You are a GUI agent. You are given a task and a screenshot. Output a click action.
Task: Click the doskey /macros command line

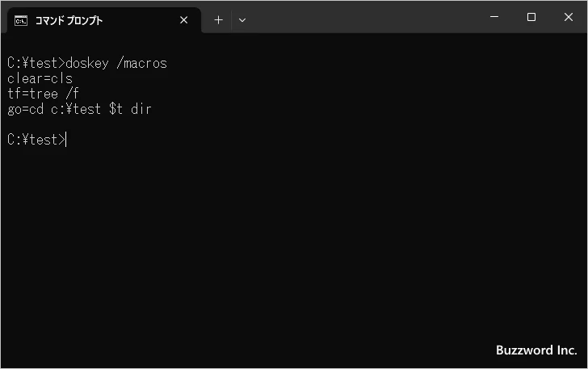[87, 63]
